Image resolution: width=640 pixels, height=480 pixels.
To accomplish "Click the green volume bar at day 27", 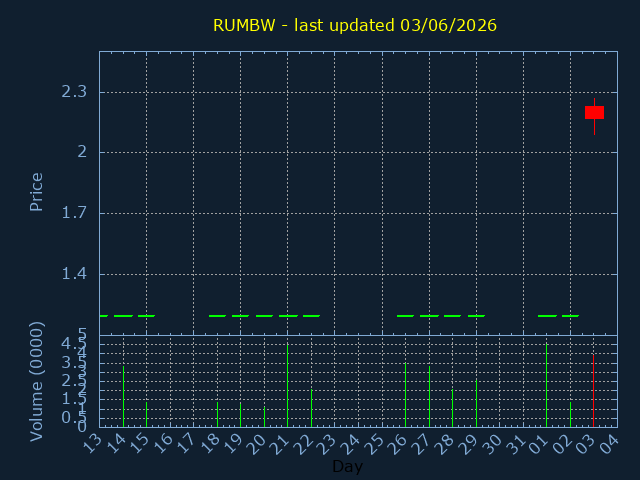I will pyautogui.click(x=429, y=396).
